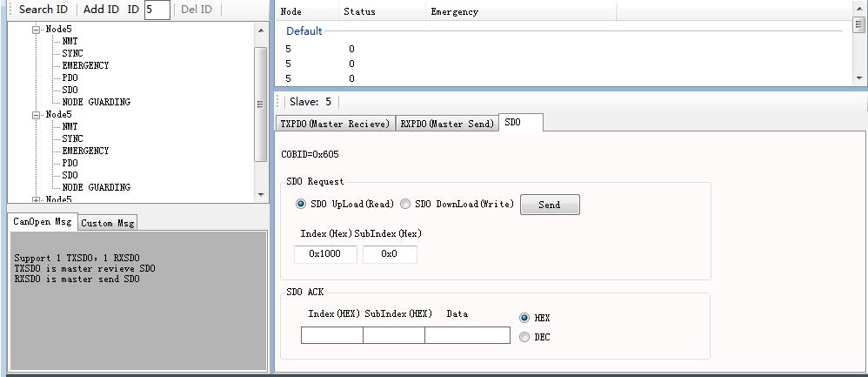
Task: Focus the ID number field in the toolbar
Action: click(x=157, y=10)
